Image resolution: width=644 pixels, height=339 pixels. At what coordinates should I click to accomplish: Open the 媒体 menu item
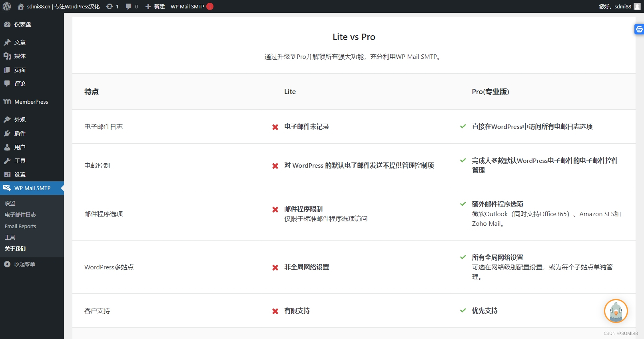[32, 56]
